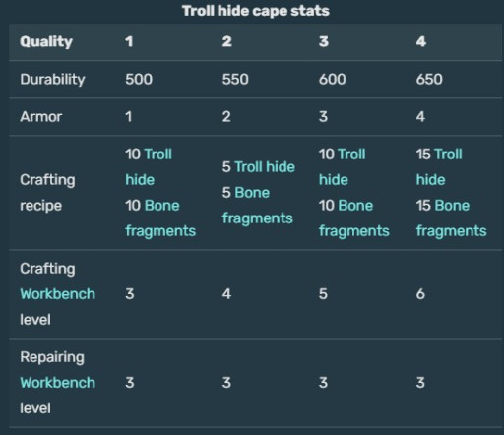Screen dimensions: 504x435
Task: Open Bone fragments link in Quality 1 recipe
Action: pos(160,218)
